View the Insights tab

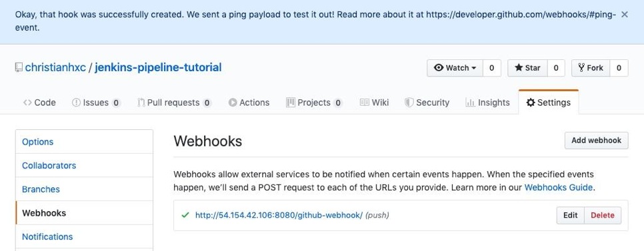coord(487,103)
